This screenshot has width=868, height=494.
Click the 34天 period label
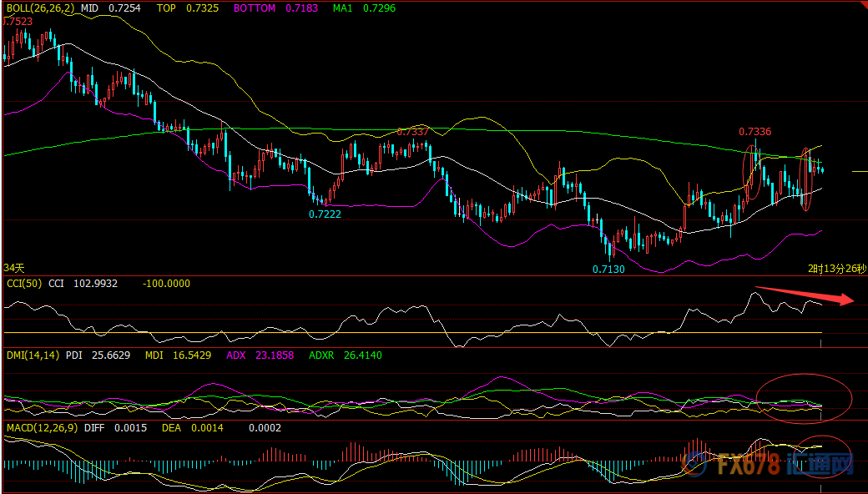(14, 268)
